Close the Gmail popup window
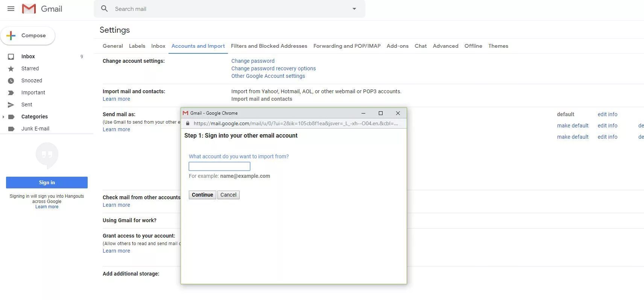 398,113
